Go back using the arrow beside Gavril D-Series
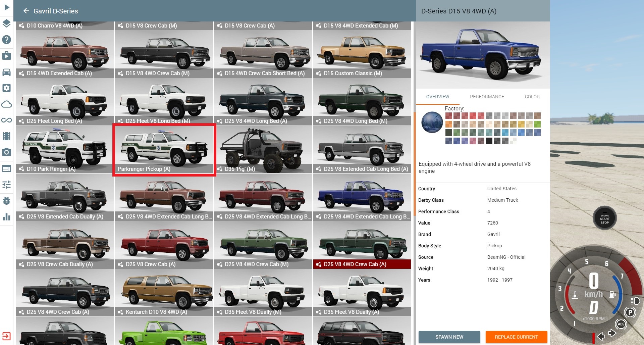 click(26, 11)
